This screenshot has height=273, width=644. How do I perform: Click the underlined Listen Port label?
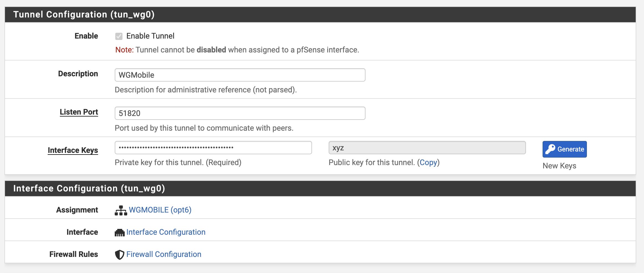coord(79,112)
